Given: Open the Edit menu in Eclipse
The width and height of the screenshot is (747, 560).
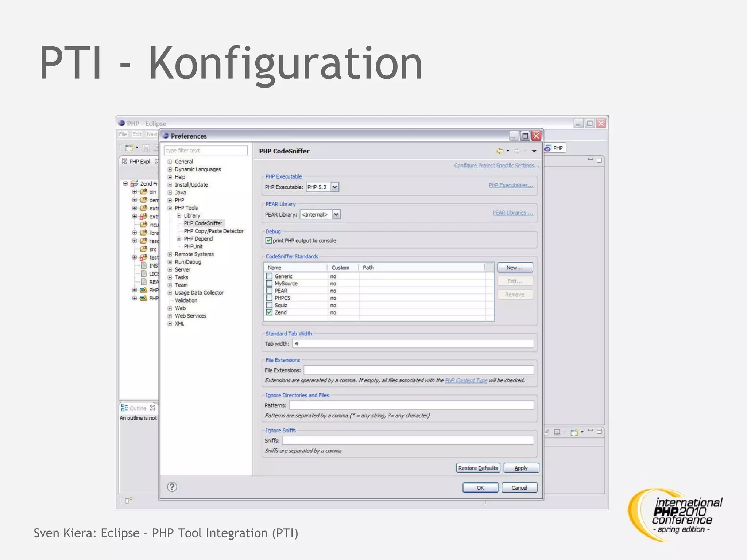Looking at the screenshot, I should click(x=137, y=134).
